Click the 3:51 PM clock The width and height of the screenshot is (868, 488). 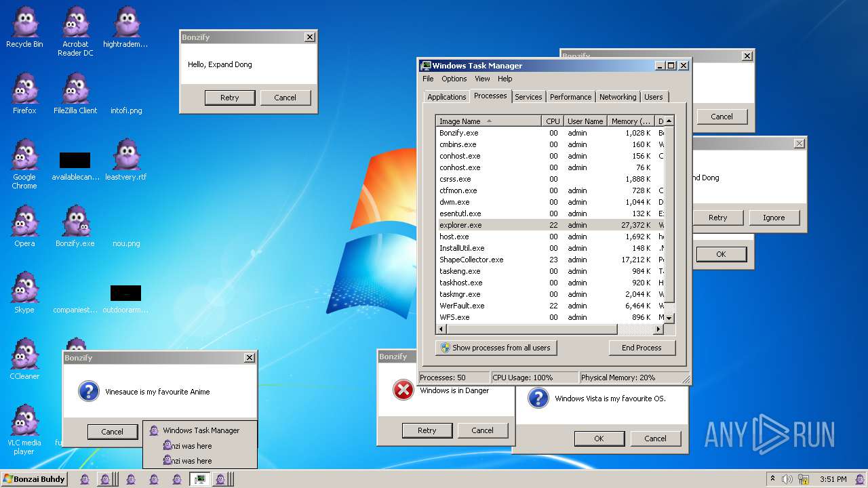(x=833, y=479)
